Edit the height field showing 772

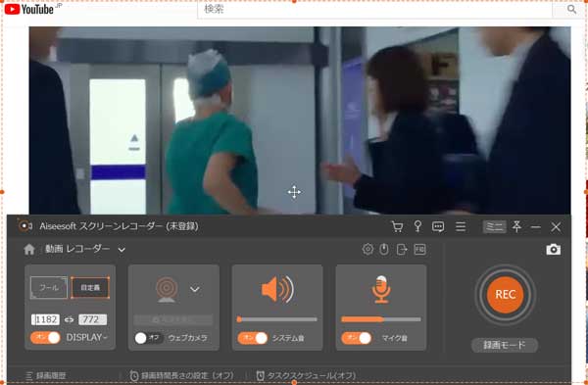click(93, 319)
